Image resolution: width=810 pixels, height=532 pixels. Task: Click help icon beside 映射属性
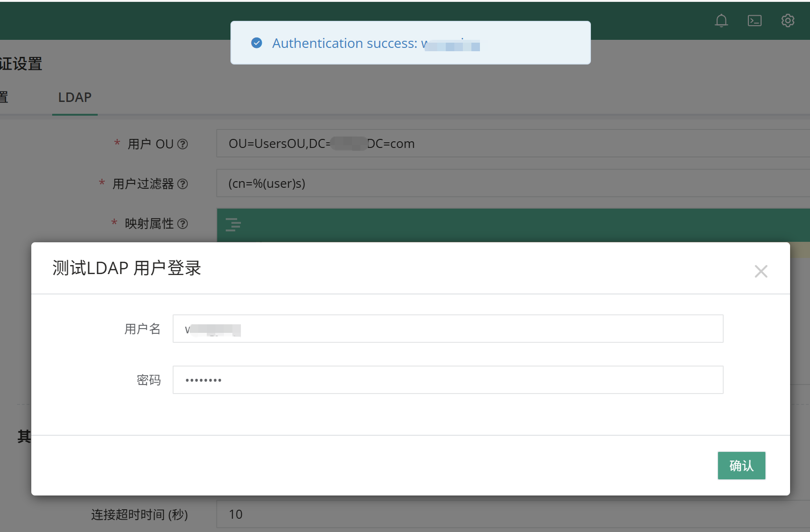pos(183,223)
